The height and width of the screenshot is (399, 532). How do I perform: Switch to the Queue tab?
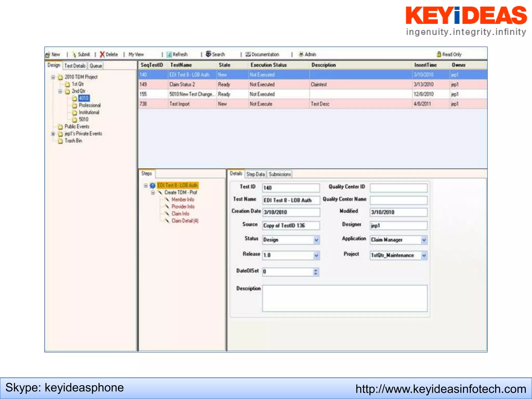(x=96, y=66)
